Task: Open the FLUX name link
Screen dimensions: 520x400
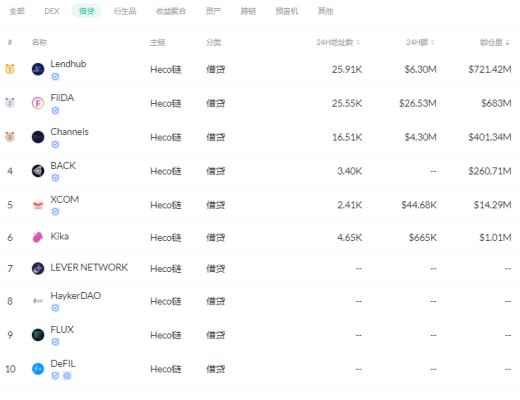Action: (x=62, y=329)
